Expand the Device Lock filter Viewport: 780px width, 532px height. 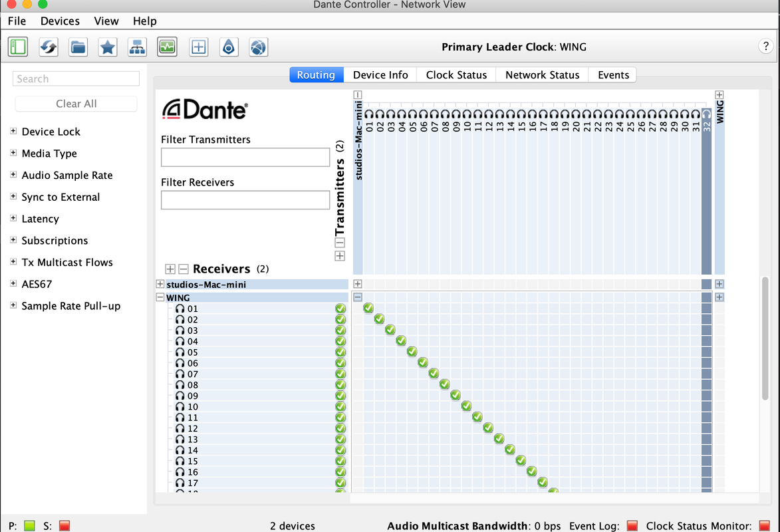pyautogui.click(x=13, y=131)
